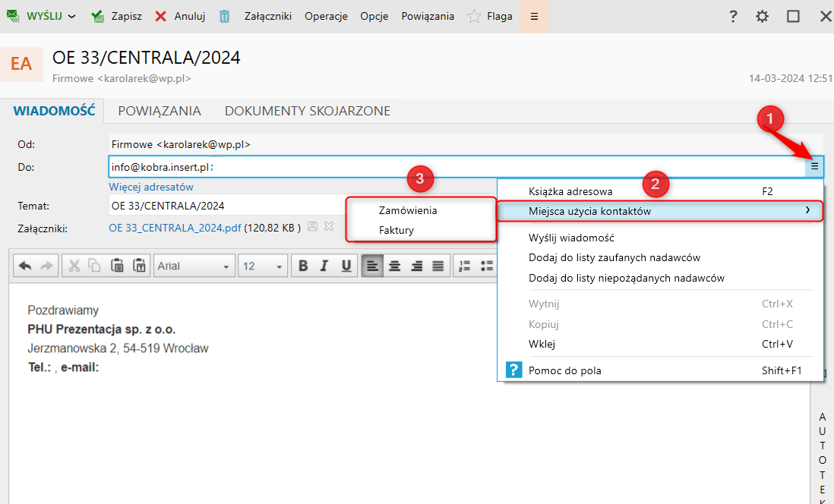This screenshot has width=834, height=504.
Task: Open the font size 12 dropdown
Action: 263,266
